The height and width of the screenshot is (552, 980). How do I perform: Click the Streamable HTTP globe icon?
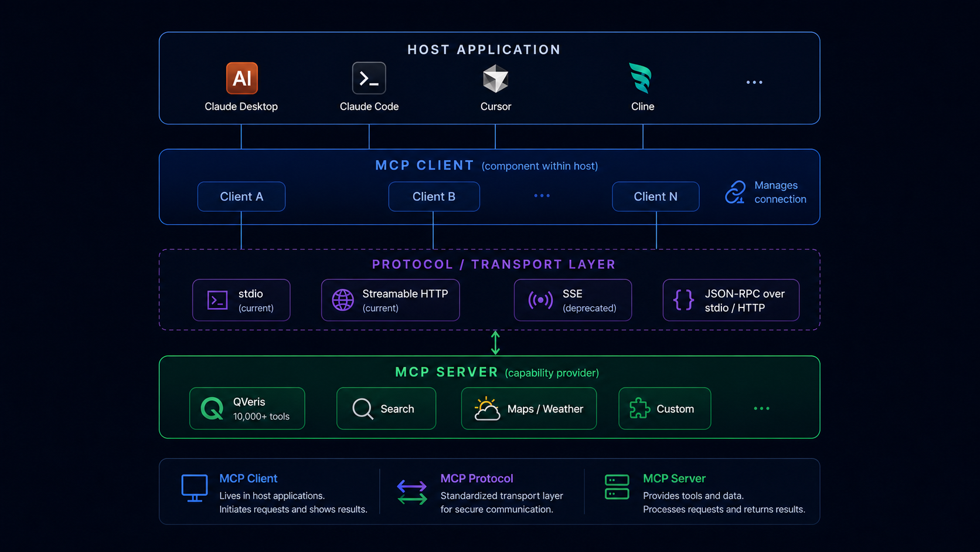(x=343, y=300)
